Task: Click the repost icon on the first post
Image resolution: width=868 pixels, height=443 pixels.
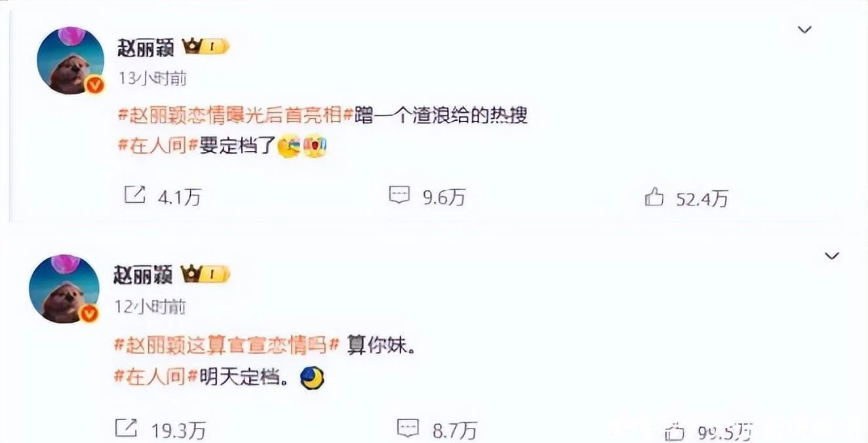Action: click(134, 196)
